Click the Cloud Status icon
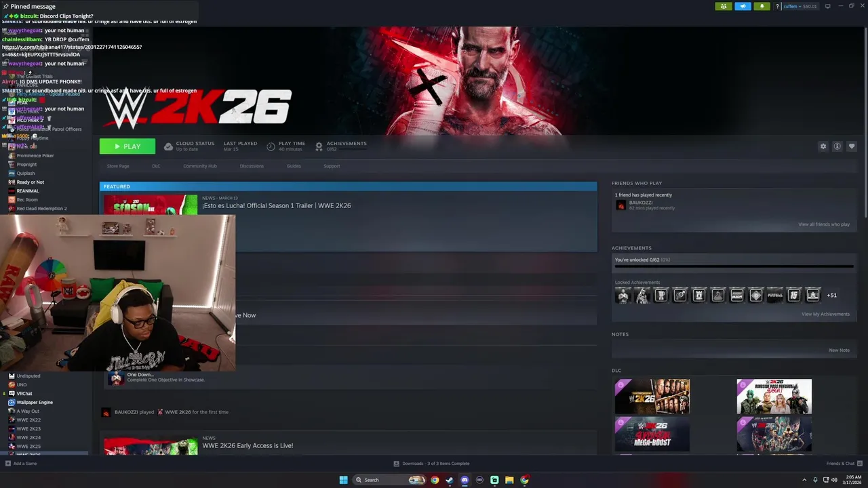Viewport: 868px width, 488px height. click(x=169, y=146)
